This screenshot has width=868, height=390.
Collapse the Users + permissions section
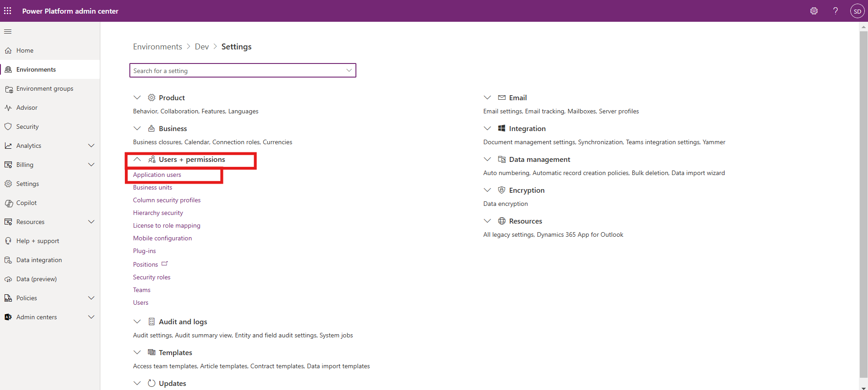[x=137, y=160]
